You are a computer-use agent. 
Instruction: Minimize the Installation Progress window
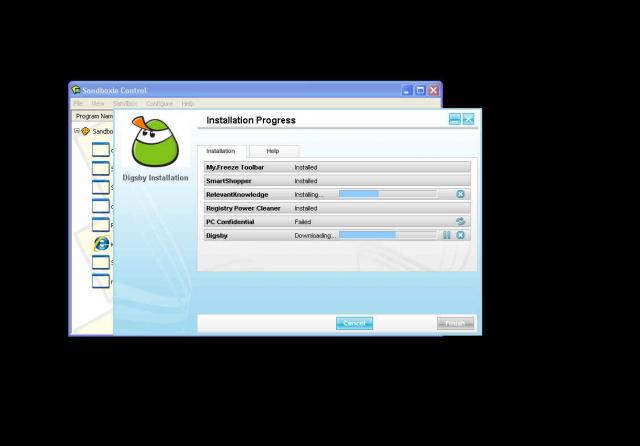click(455, 119)
